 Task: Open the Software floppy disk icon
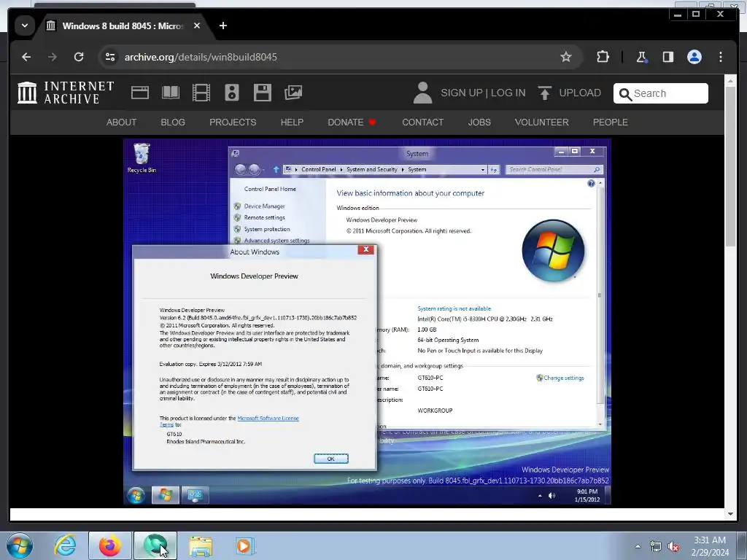coord(263,93)
